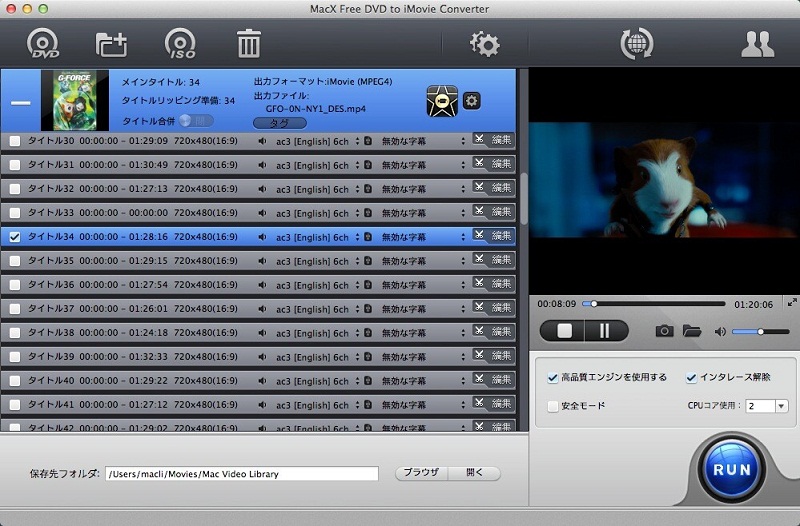
Task: Open subtitle selector for タイトル30
Action: click(423, 141)
